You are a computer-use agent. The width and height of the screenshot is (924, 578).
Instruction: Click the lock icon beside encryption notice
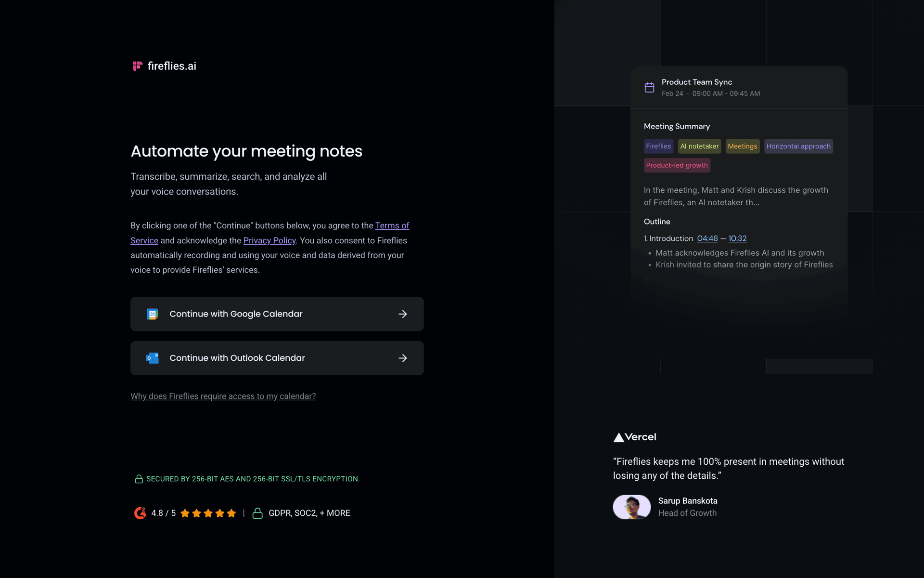coord(139,479)
